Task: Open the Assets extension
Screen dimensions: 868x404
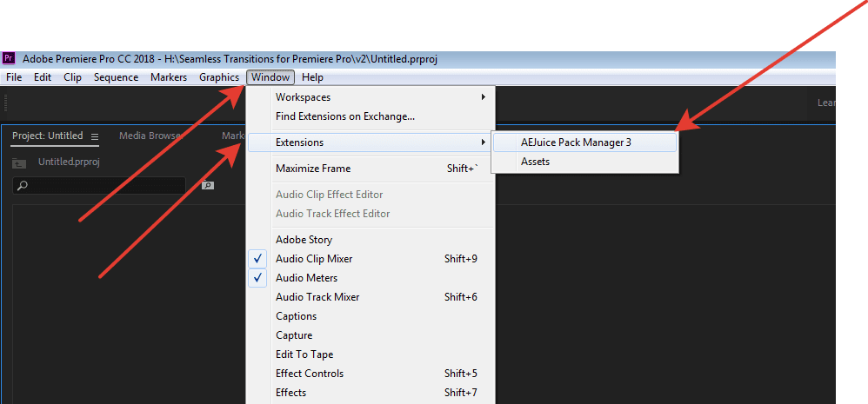Action: (x=584, y=162)
